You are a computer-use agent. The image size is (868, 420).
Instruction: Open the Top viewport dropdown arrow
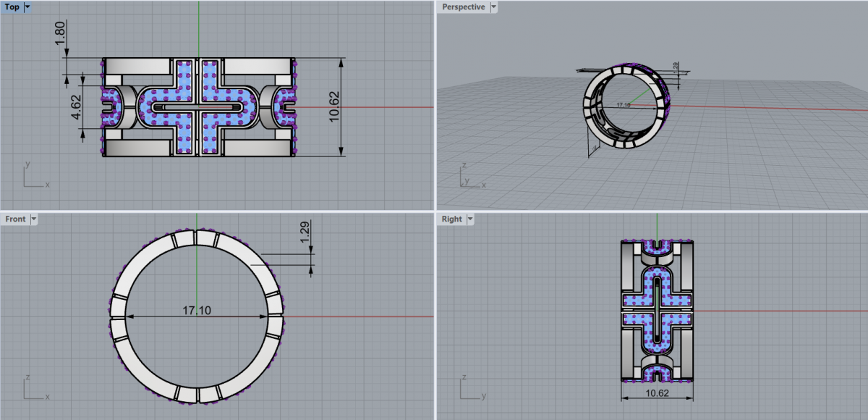(x=27, y=7)
